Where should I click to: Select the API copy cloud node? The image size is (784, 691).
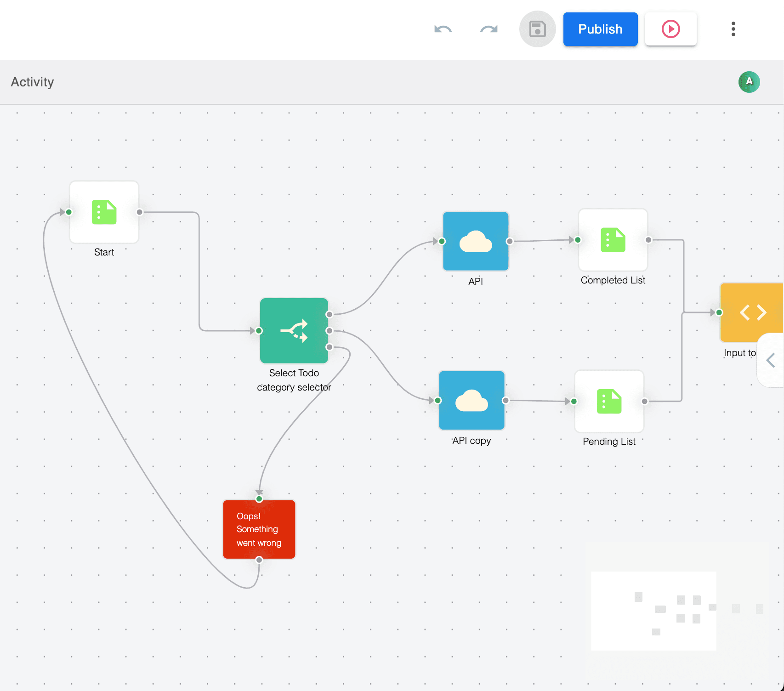pos(472,401)
